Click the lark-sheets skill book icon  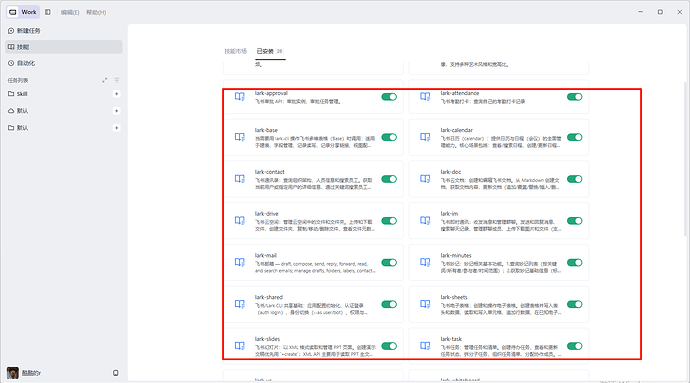(x=425, y=304)
